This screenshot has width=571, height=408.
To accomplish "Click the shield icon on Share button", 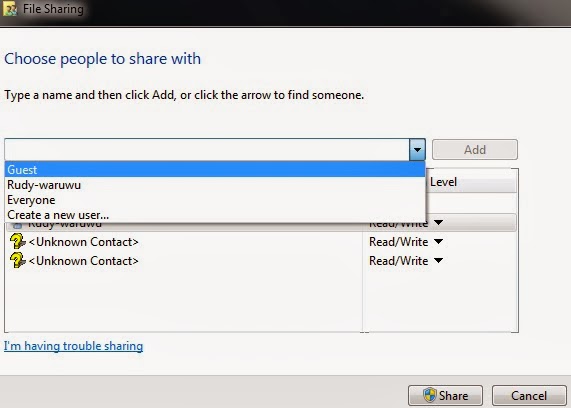I will point(430,395).
